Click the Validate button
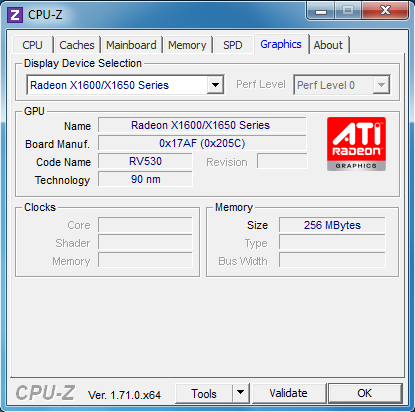 pos(289,393)
